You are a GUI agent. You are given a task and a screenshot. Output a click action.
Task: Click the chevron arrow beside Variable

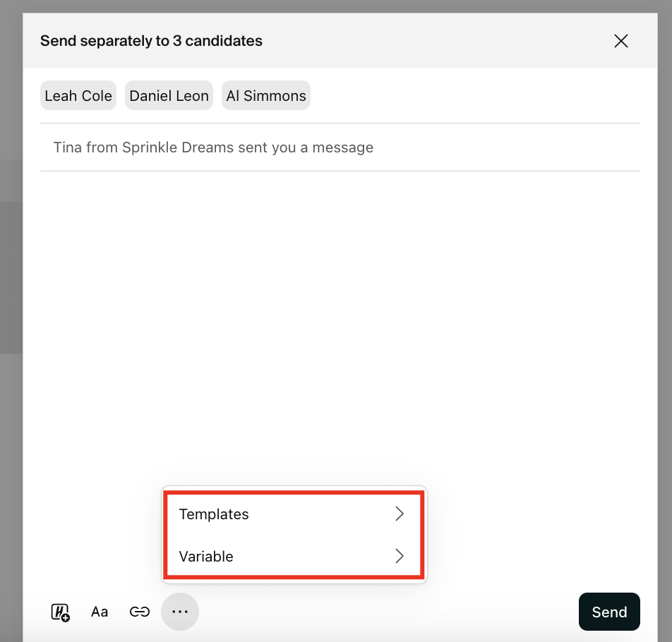[x=400, y=557]
